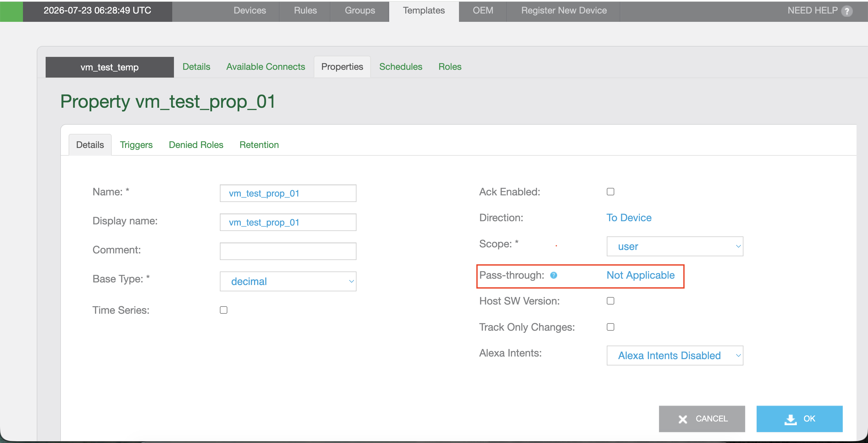The image size is (868, 443).
Task: Expand the Scope user dropdown
Action: [675, 246]
